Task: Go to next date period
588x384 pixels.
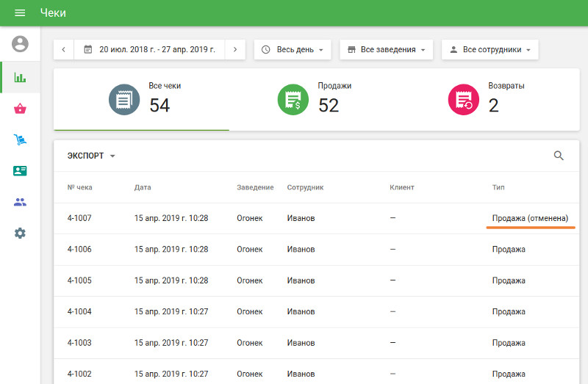Action: [x=234, y=50]
